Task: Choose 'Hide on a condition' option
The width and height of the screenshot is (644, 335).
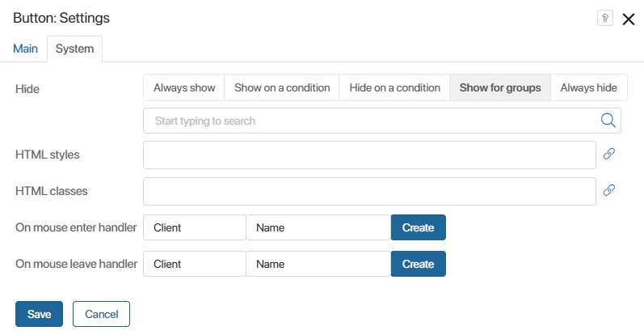Action: tap(394, 87)
